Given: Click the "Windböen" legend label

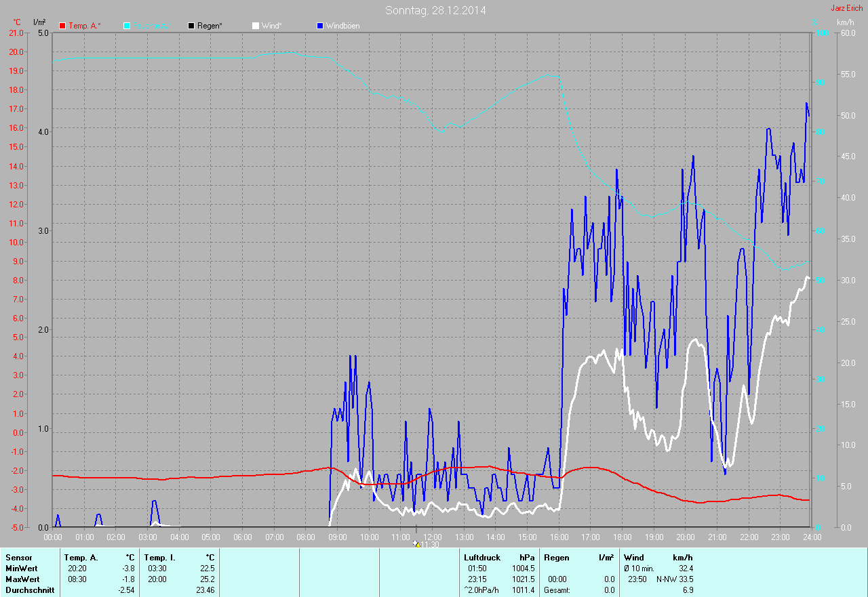Looking at the screenshot, I should [343, 26].
